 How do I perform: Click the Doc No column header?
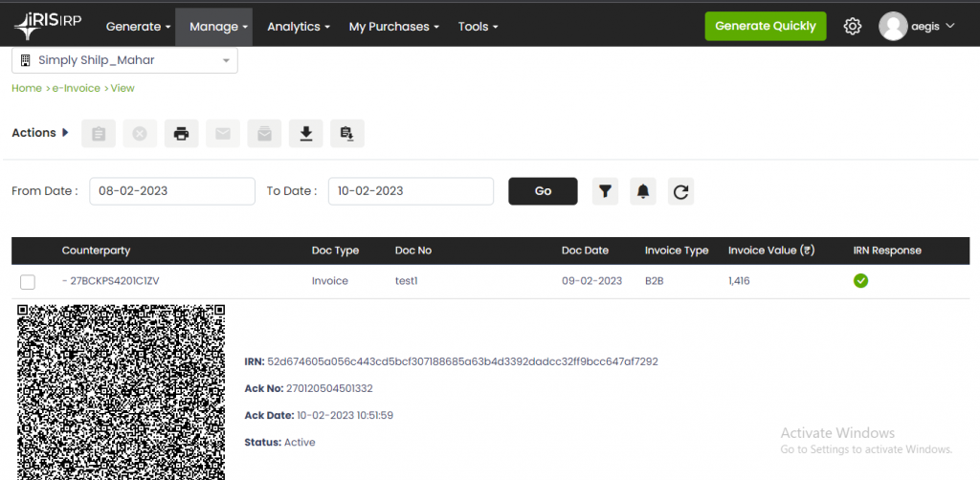(x=413, y=251)
